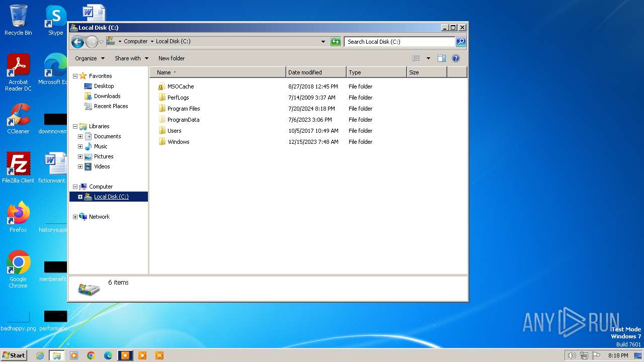Sort by Size column header
This screenshot has height=362, width=644.
[427, 72]
